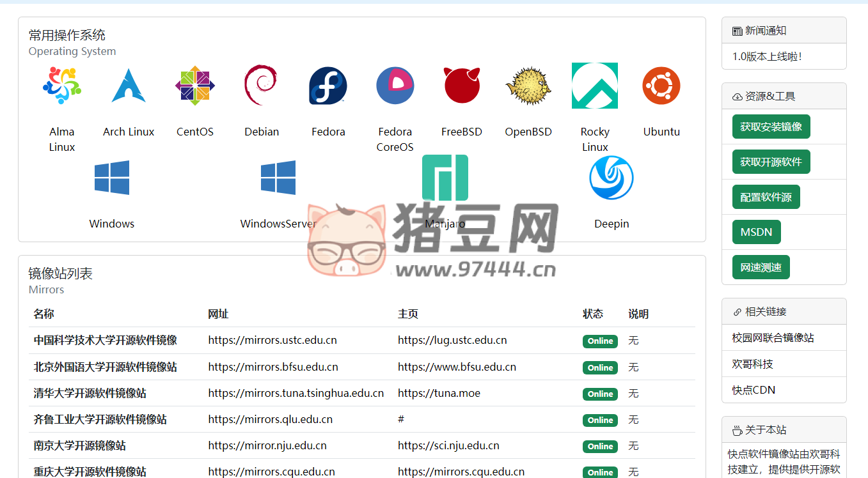Click the WindowsServer text label
This screenshot has height=478, width=868.
[278, 224]
